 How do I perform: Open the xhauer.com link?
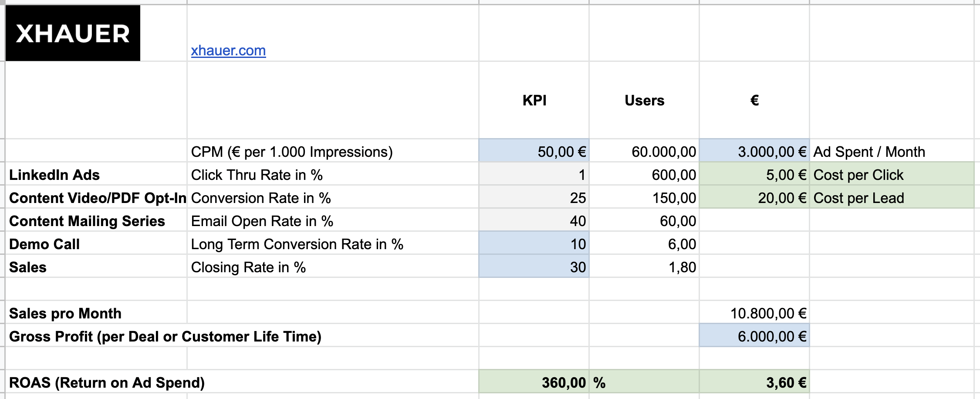point(228,51)
